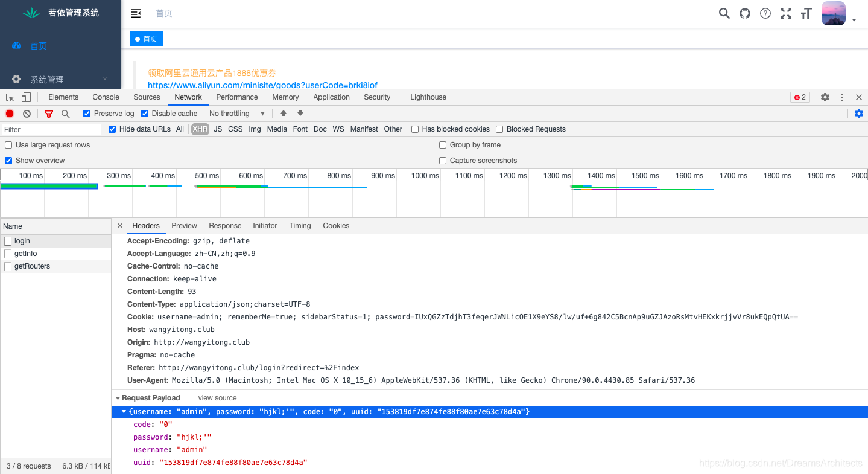Select the getRouters request row
The width and height of the screenshot is (868, 474).
pos(55,266)
